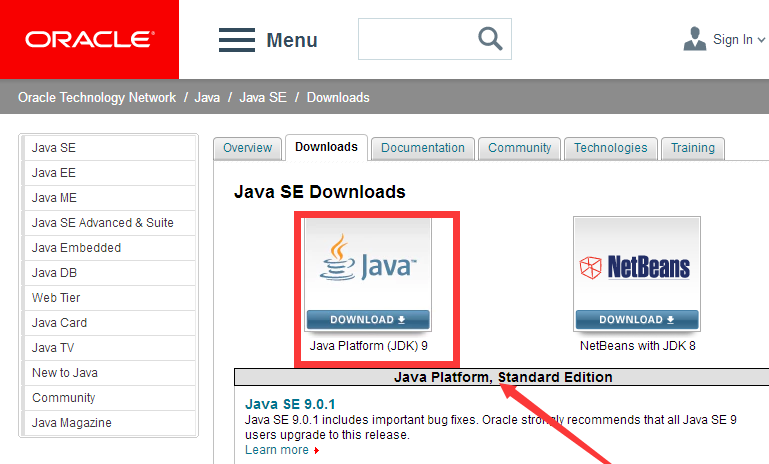Click the Java Platform (JDK) 9 caption
Viewport: 769px width, 464px height.
pos(368,346)
